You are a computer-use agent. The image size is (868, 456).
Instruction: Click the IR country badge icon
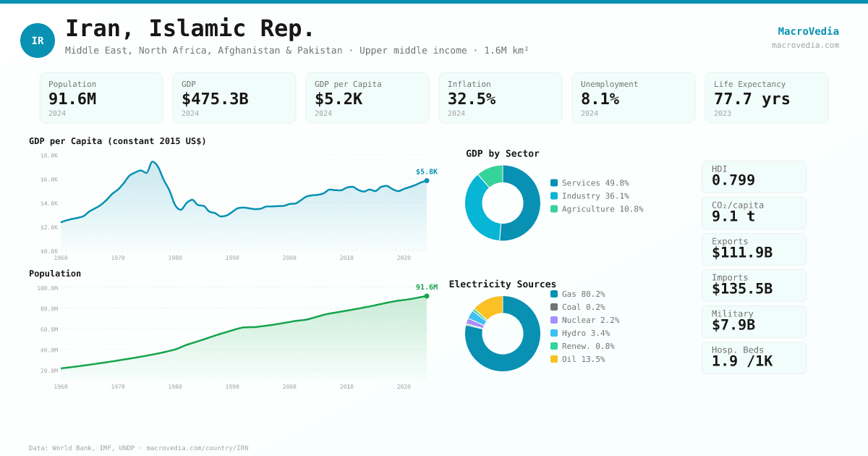[x=38, y=41]
